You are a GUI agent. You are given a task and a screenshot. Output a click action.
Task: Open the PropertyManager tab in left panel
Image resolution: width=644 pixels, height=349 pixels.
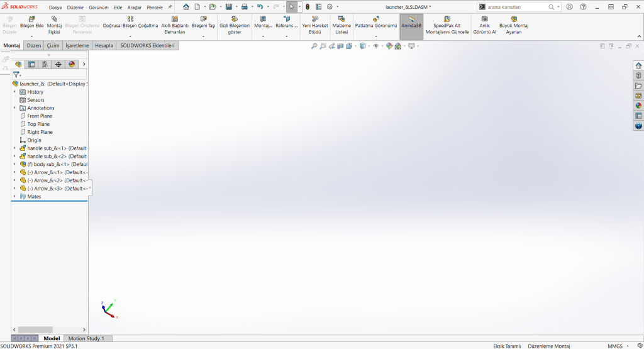point(31,64)
